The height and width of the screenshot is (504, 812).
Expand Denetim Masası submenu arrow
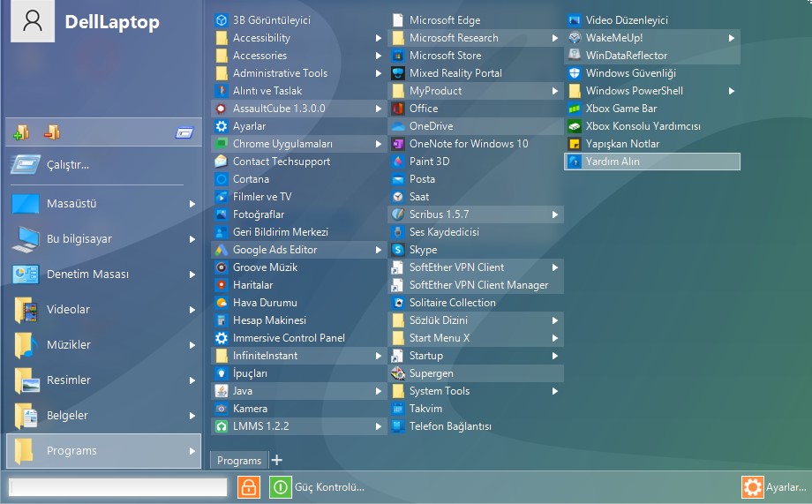click(192, 275)
